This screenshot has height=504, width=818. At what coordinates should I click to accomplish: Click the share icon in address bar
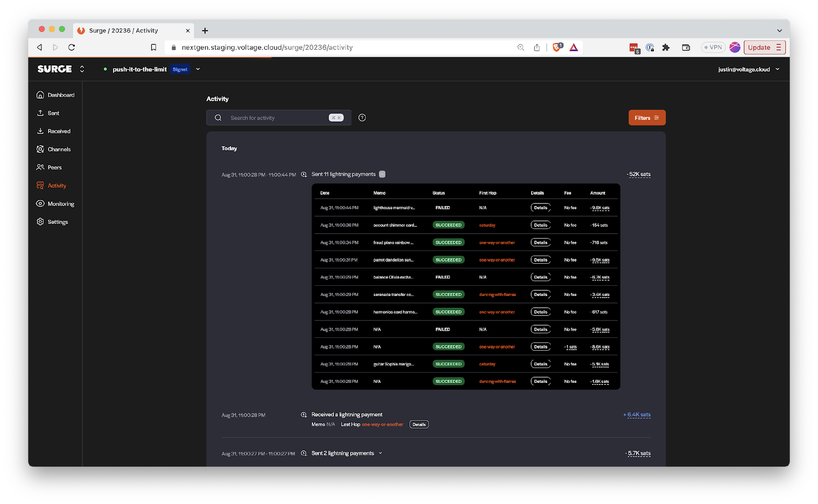[537, 48]
